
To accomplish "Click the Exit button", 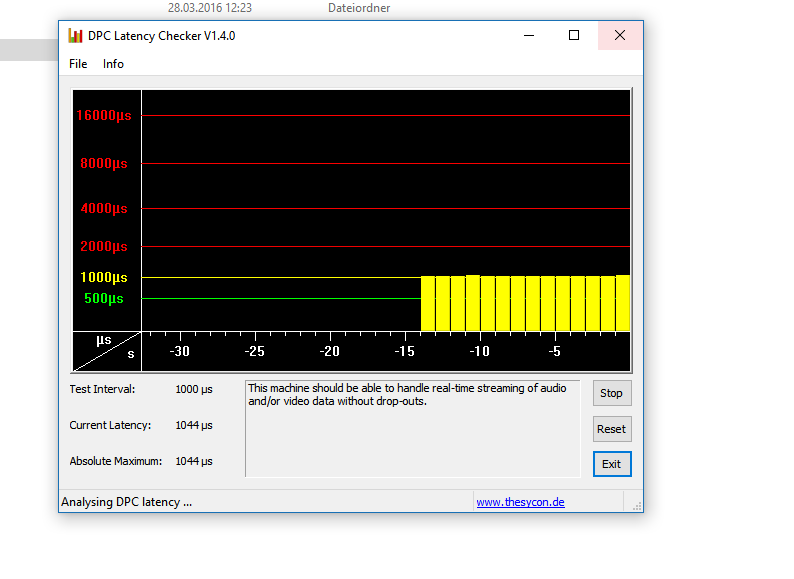I will (612, 464).
